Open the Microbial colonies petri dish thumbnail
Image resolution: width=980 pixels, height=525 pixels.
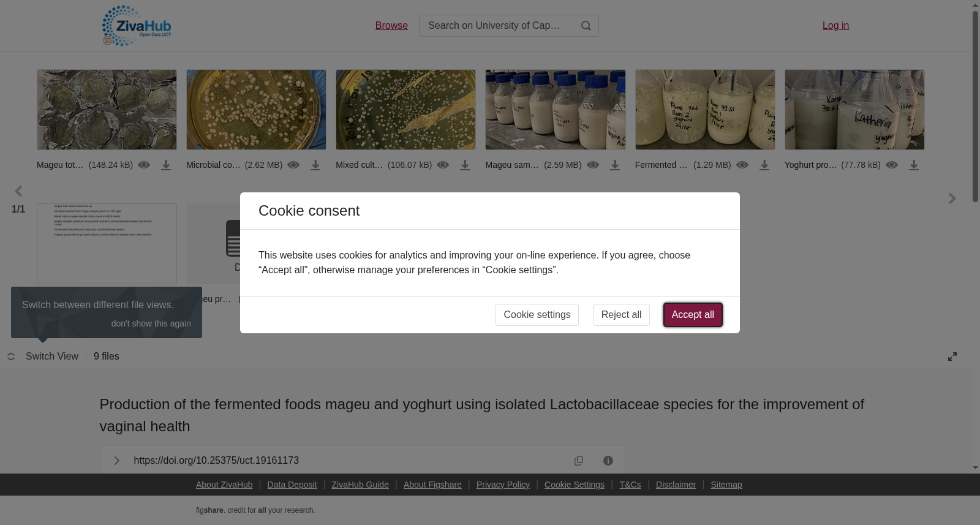click(x=256, y=110)
